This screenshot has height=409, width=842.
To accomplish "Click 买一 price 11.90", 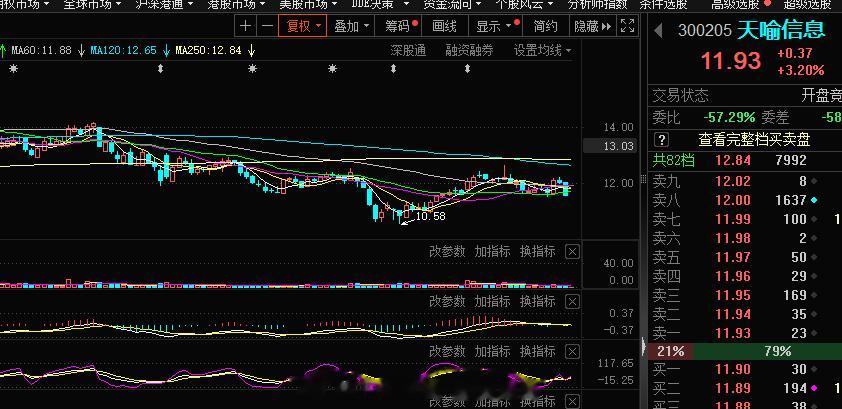I will pos(732,369).
